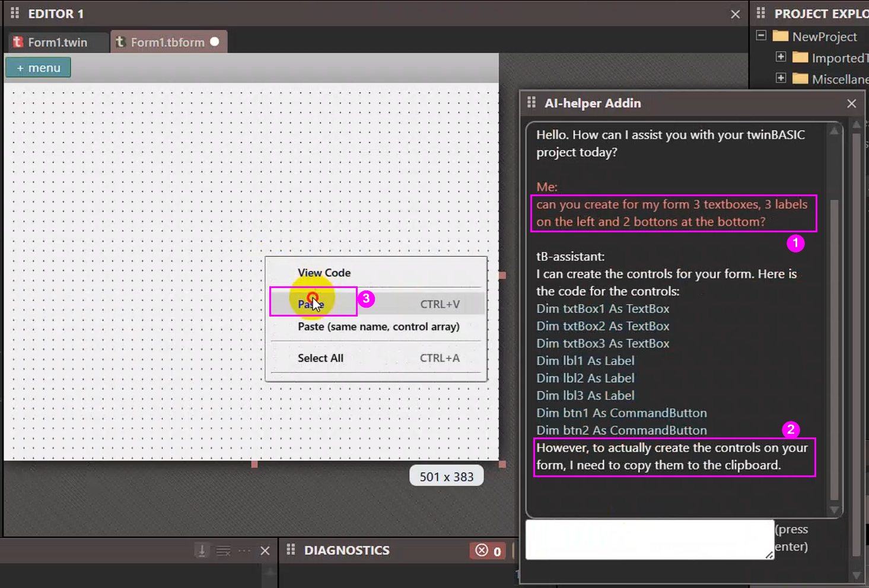Image resolution: width=869 pixels, height=588 pixels.
Task: Click the Imported folder icon in Project Explorer
Action: pyautogui.click(x=800, y=57)
